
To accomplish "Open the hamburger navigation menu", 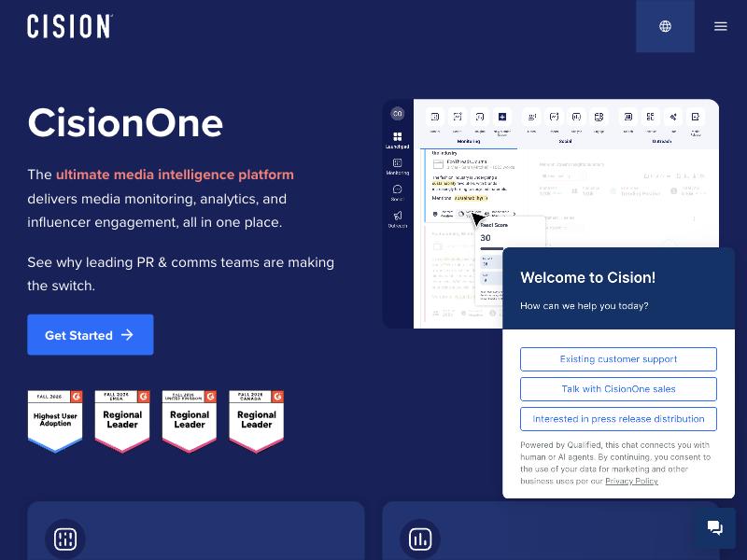I will [x=720, y=26].
